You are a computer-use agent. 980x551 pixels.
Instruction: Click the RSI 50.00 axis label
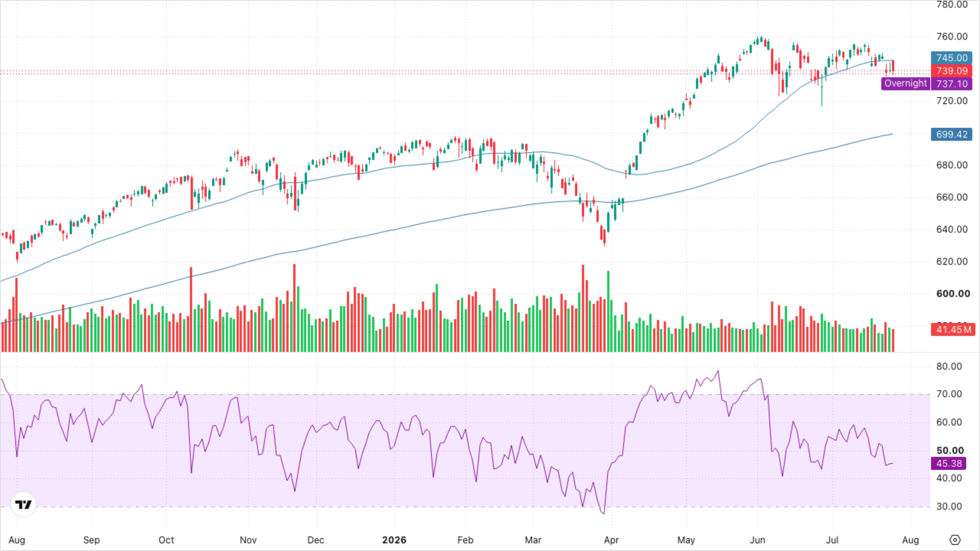[x=950, y=450]
